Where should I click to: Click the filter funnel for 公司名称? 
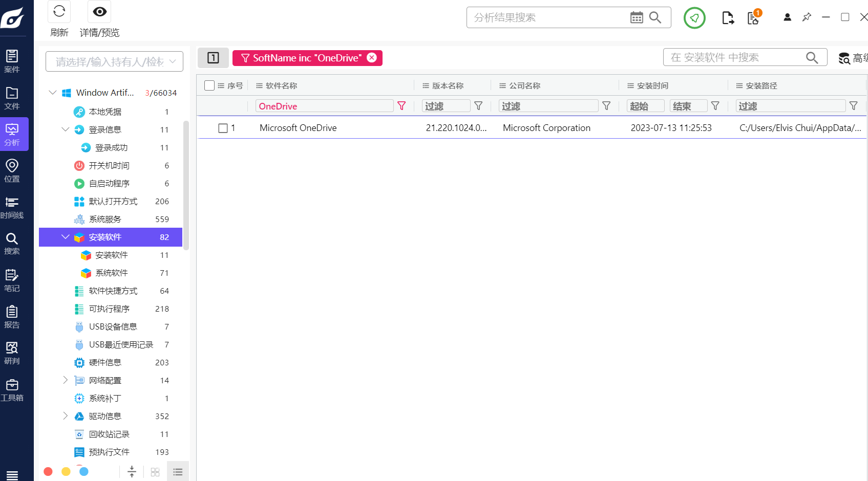coord(606,106)
